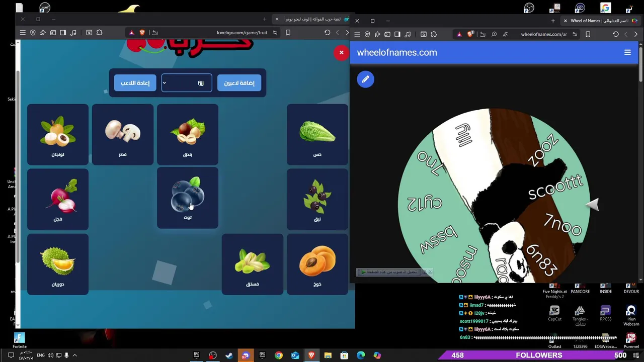644x362 pixels.
Task: Open Chrome from the taskbar
Action: 278,355
